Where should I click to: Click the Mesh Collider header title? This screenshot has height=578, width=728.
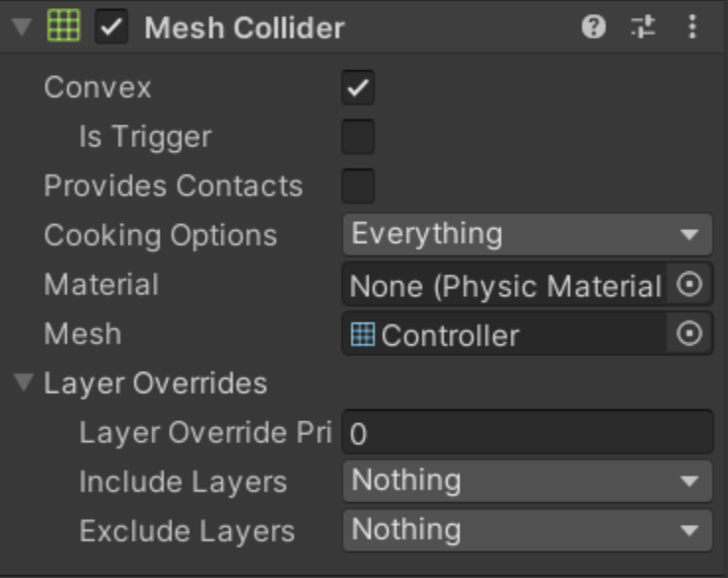coord(245,28)
